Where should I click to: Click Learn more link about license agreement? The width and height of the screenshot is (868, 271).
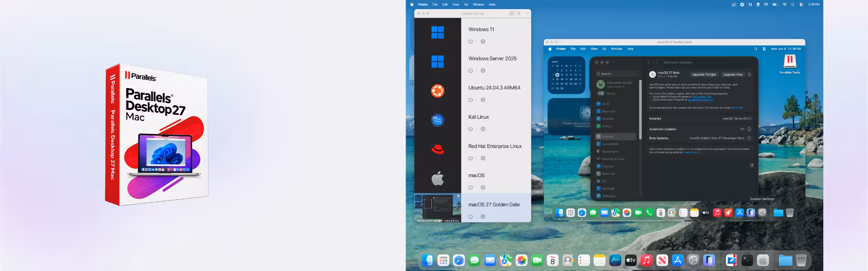point(692,152)
